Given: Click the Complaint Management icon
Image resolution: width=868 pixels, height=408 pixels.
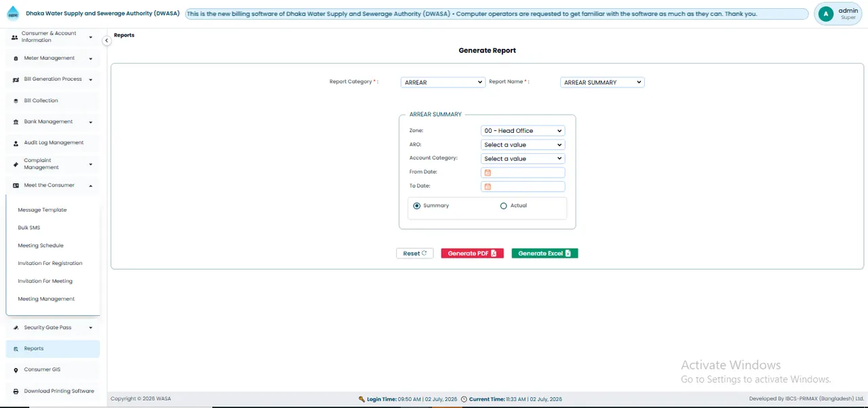Looking at the screenshot, I should click(x=16, y=164).
